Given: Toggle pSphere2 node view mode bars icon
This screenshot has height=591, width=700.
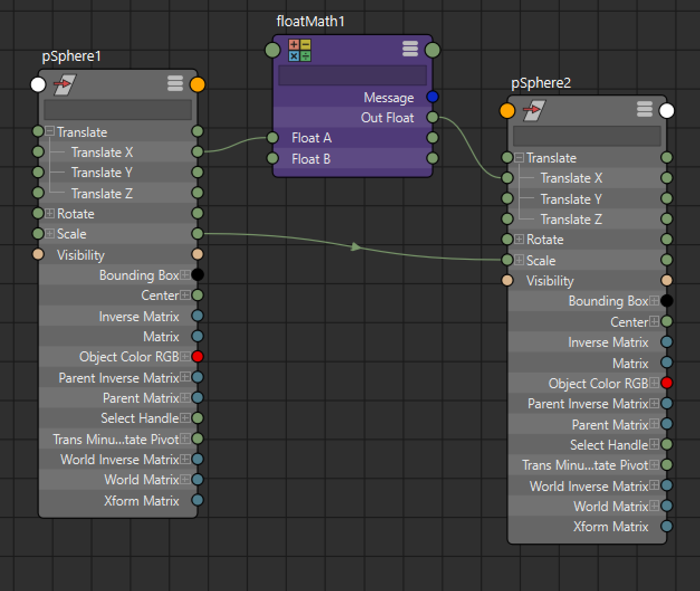Looking at the screenshot, I should (645, 109).
